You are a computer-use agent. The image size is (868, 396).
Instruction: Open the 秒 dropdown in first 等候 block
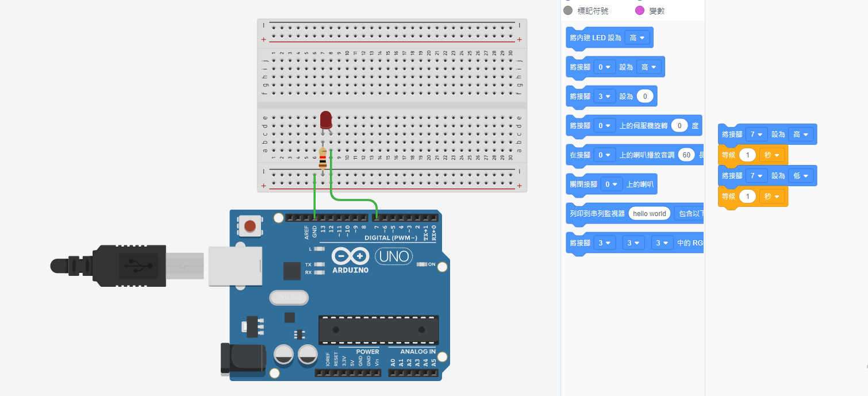tap(771, 155)
